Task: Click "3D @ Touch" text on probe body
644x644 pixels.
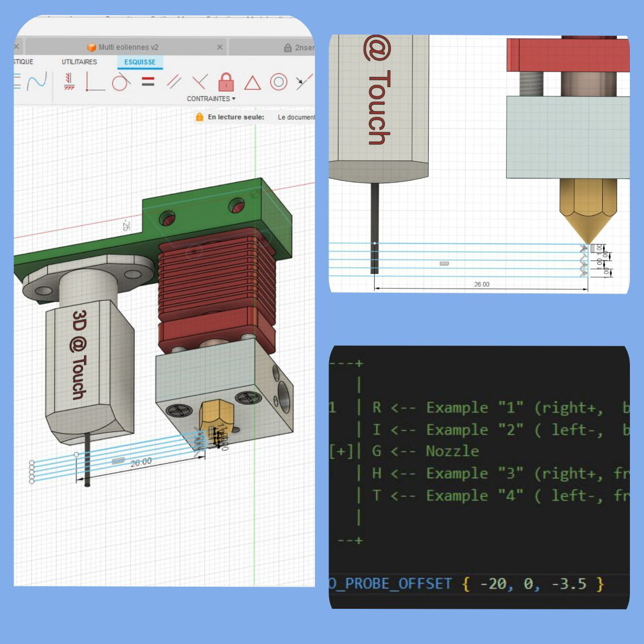Action: 79,355
